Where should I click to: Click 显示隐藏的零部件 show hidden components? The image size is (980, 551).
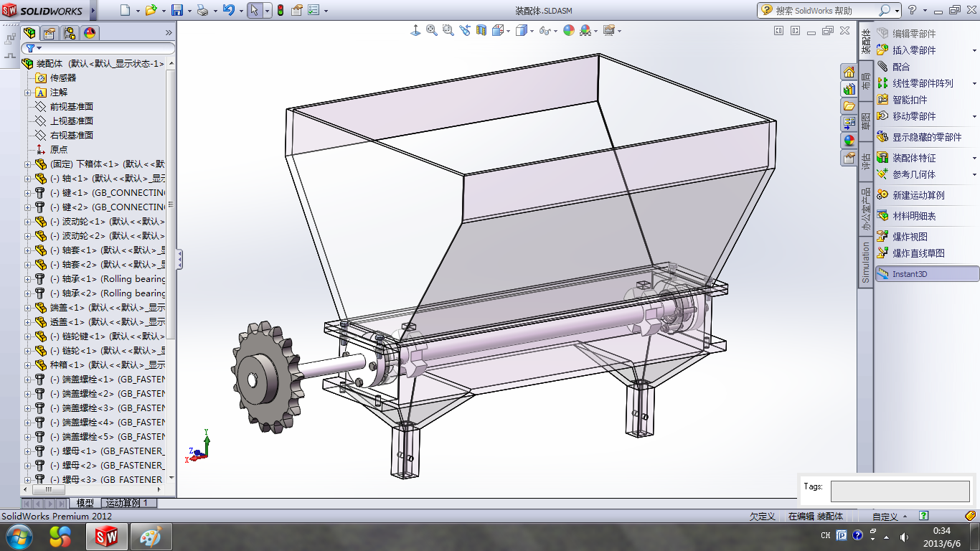927,137
